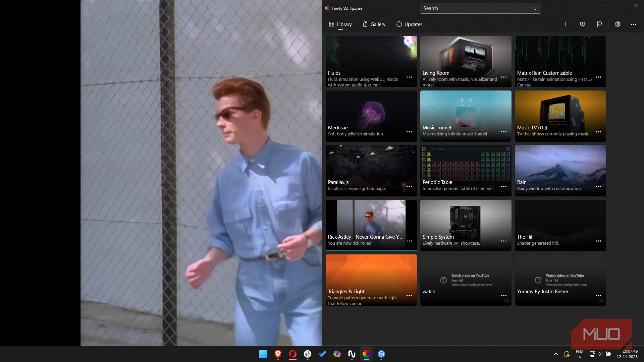The height and width of the screenshot is (362, 644).
Task: Open the toolbar three-dot overflow menu
Action: pyautogui.click(x=634, y=24)
